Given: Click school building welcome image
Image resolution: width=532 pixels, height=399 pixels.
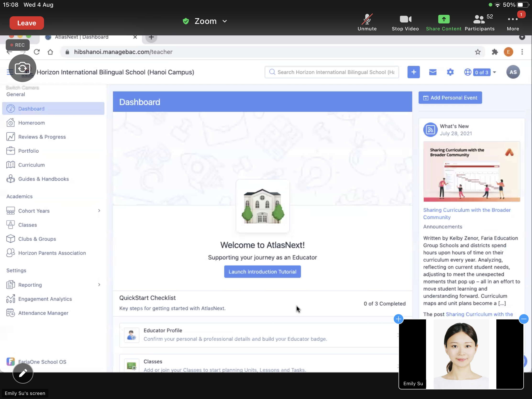Looking at the screenshot, I should click(262, 206).
